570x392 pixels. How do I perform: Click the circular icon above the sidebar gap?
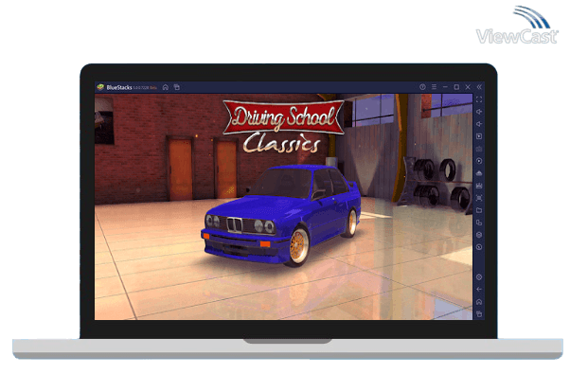(x=479, y=247)
